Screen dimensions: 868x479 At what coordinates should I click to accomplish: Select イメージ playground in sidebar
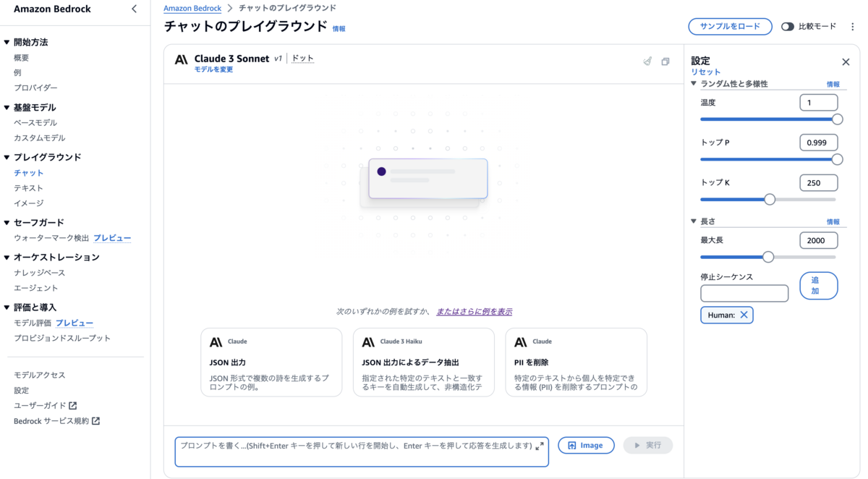pos(29,203)
